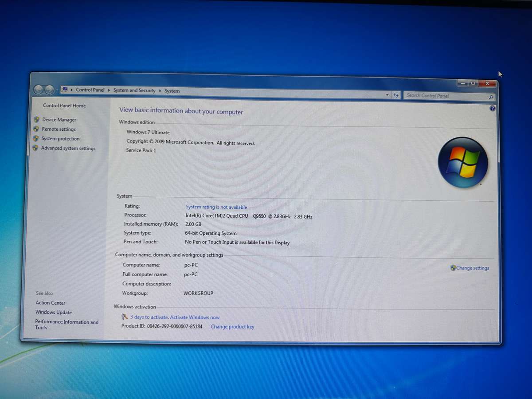
Task: Click the Search magnifier icon
Action: 490,97
